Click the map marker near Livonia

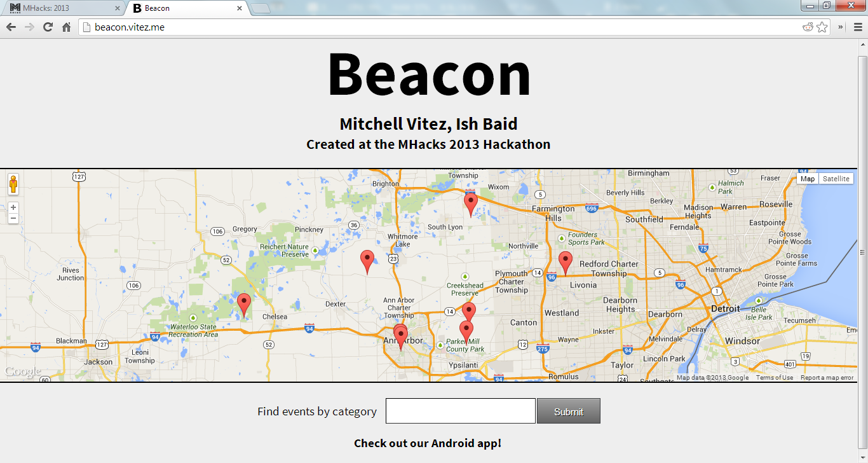click(x=566, y=263)
